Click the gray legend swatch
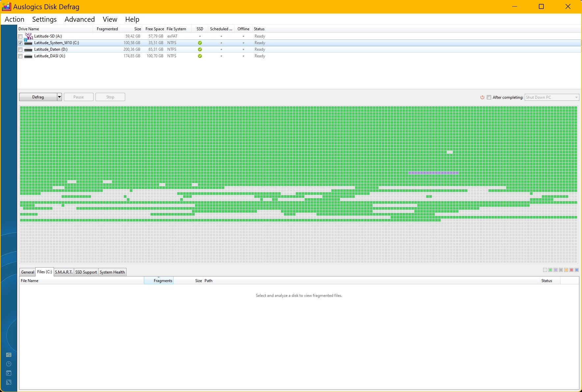582x392 pixels. click(x=561, y=270)
